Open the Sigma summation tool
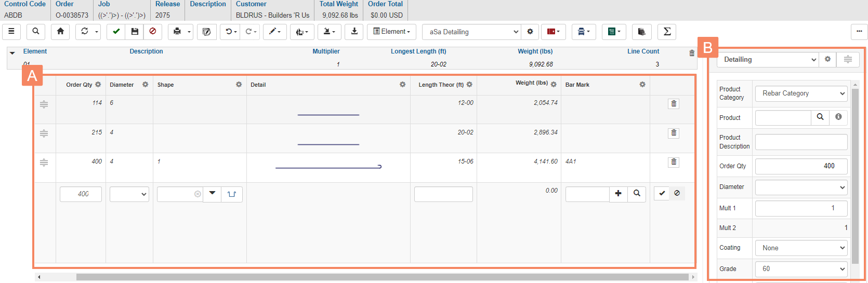868x283 pixels. click(667, 32)
